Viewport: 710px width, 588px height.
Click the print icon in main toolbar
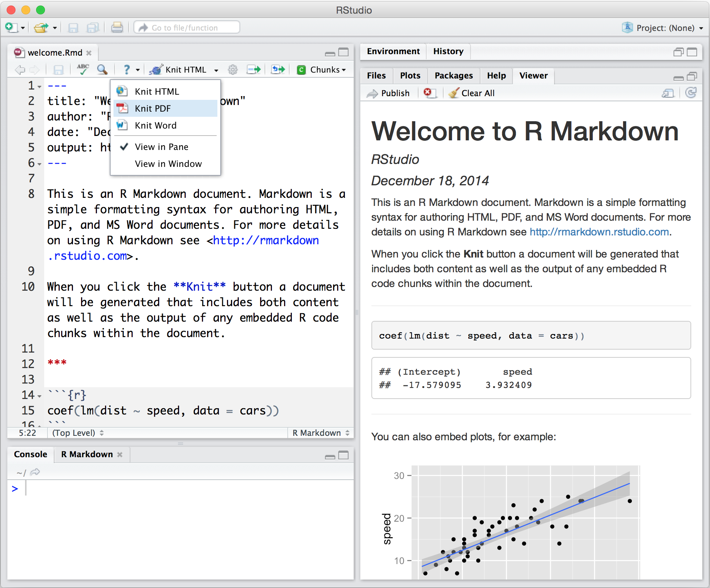tap(117, 28)
